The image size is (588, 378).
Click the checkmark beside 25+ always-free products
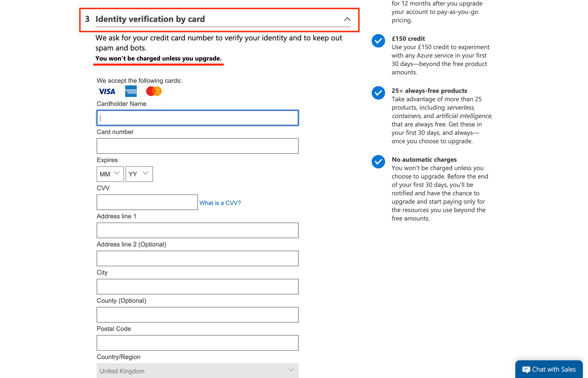pyautogui.click(x=378, y=93)
